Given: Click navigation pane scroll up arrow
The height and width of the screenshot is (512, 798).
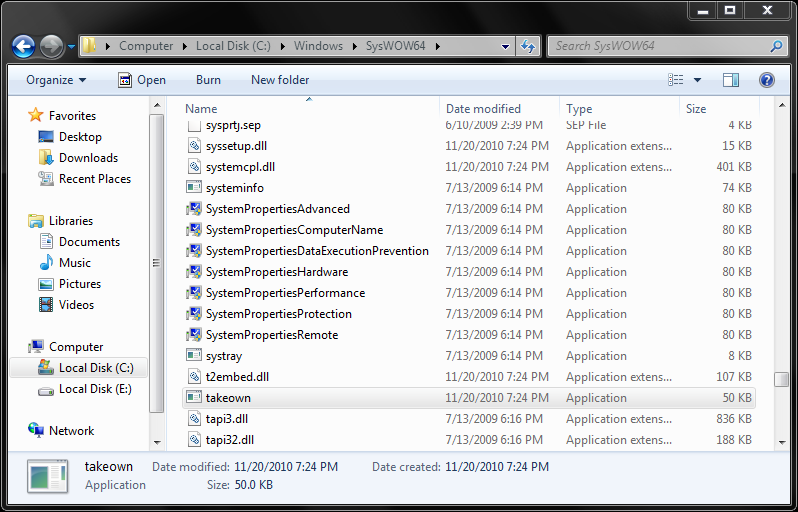Looking at the screenshot, I should (x=157, y=105).
